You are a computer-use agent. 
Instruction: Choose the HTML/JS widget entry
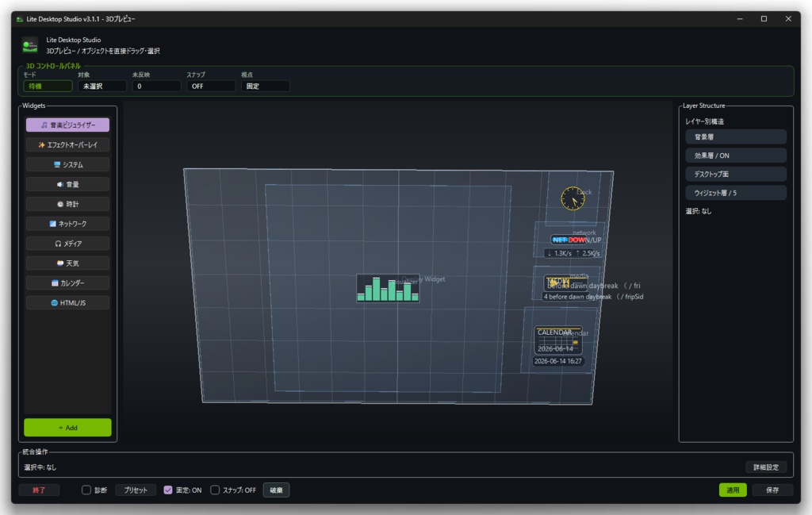click(68, 302)
